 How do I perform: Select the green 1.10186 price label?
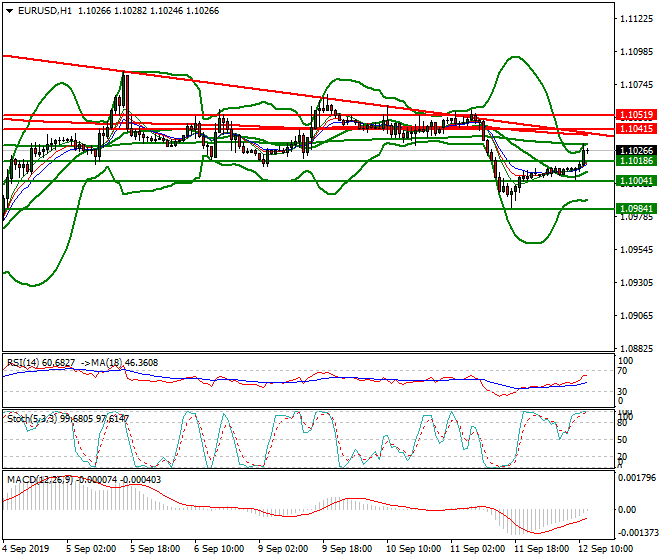point(636,161)
